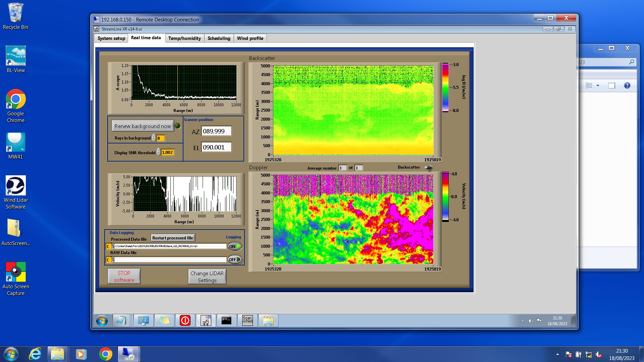Screen dimensions: 644x362
Task: Switch to the Wind profile tab
Action: coord(250,38)
